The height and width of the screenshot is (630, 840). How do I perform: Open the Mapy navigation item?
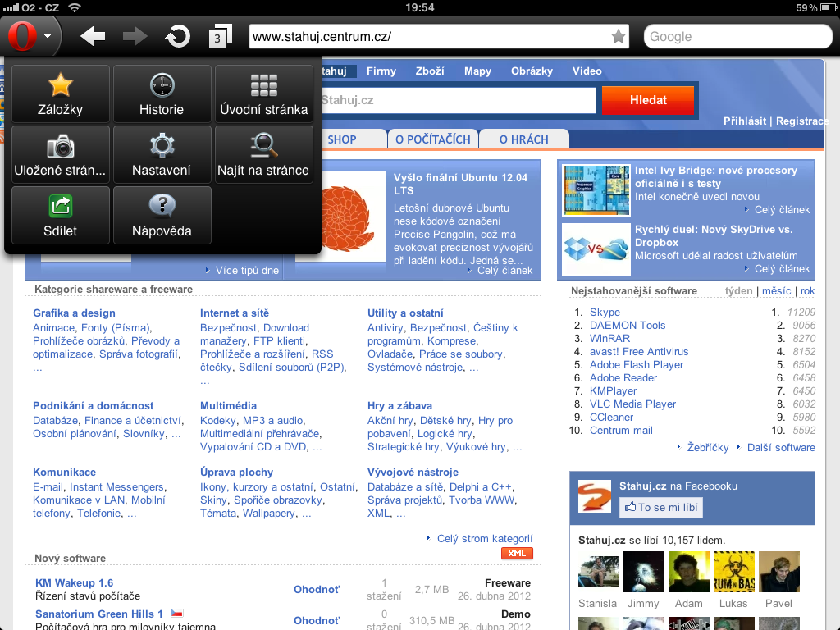[478, 71]
